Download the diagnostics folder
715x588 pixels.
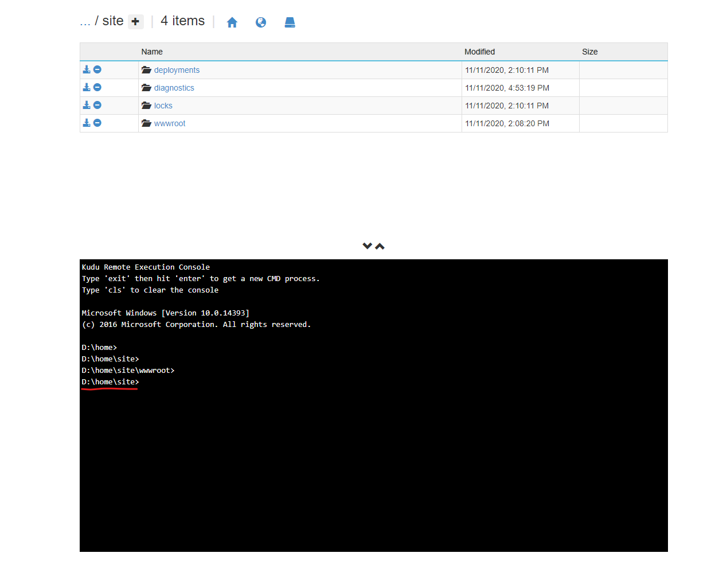[87, 87]
